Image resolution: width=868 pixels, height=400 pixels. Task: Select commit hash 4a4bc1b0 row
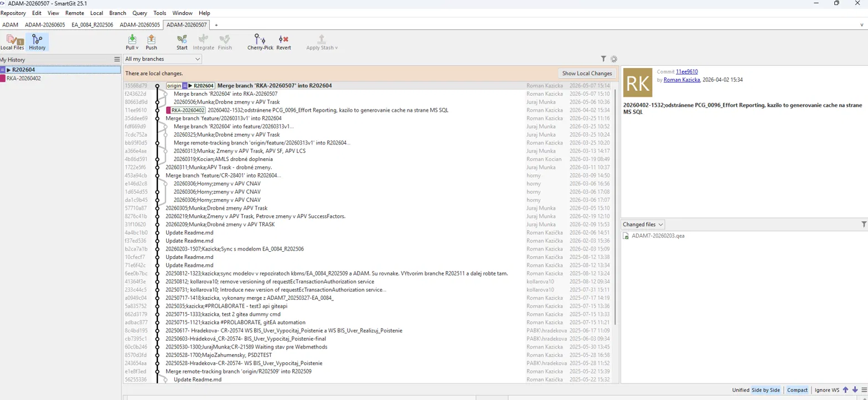pos(368,232)
